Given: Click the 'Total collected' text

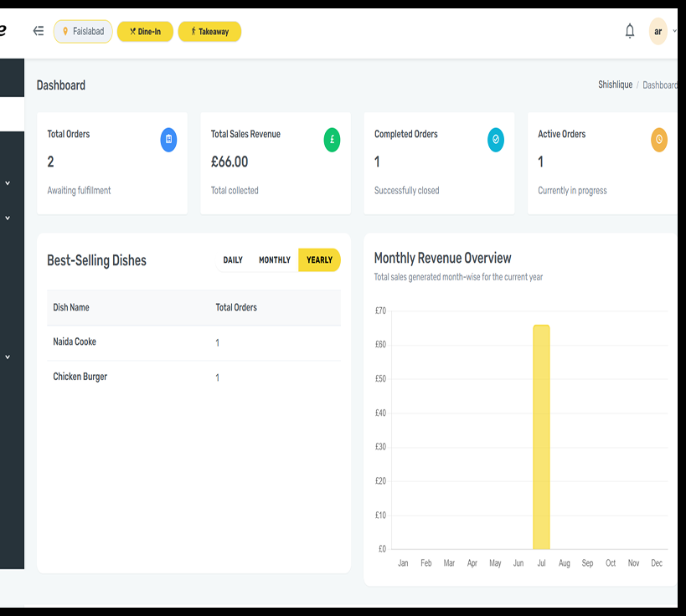Looking at the screenshot, I should pos(235,191).
